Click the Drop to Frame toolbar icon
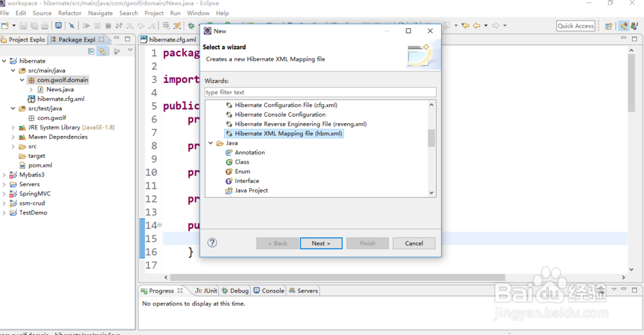 click(x=166, y=26)
